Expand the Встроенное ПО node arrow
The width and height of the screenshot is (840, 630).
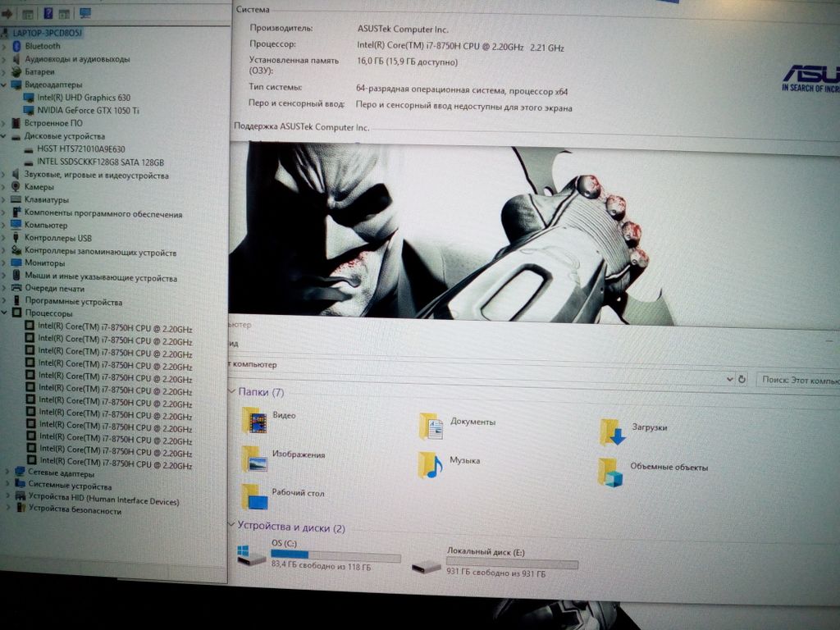point(4,123)
